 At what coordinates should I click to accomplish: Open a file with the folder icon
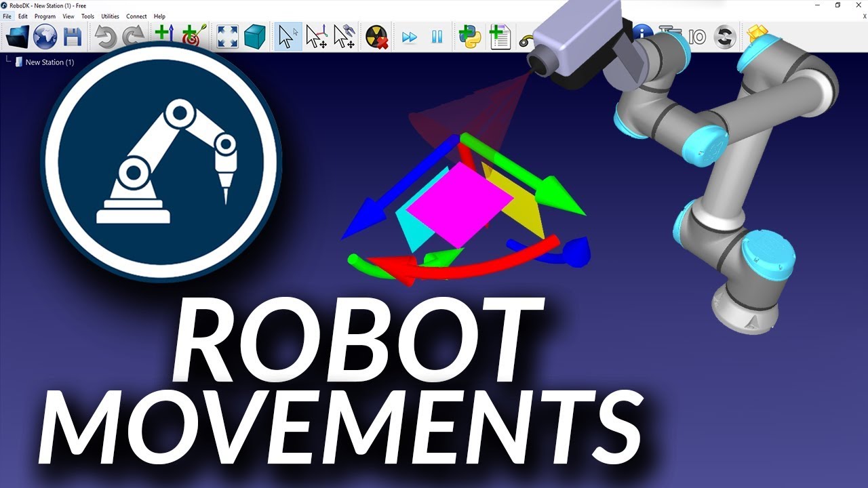17,37
